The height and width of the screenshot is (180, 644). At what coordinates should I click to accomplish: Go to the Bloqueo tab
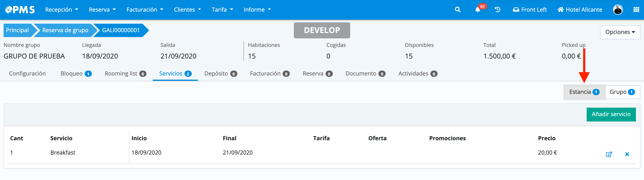[76, 73]
